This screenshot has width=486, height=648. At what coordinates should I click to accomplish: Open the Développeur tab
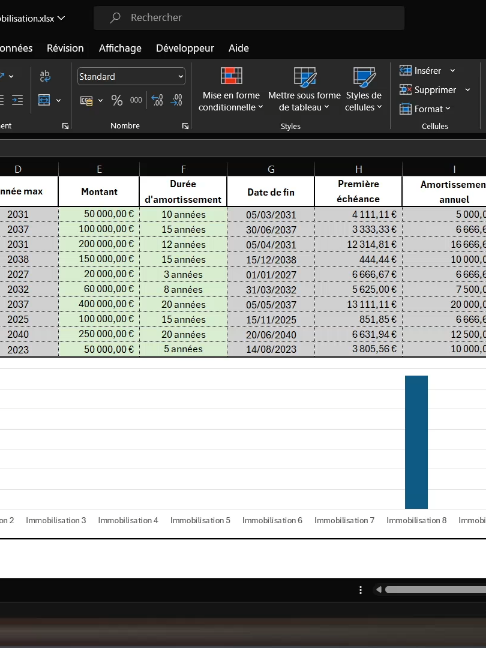[185, 48]
